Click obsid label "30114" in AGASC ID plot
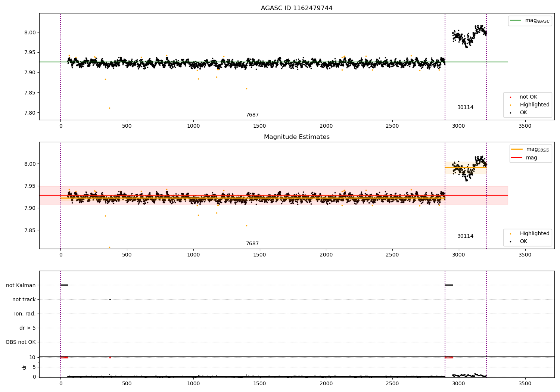The height and width of the screenshot is (392, 560). pyautogui.click(x=465, y=108)
